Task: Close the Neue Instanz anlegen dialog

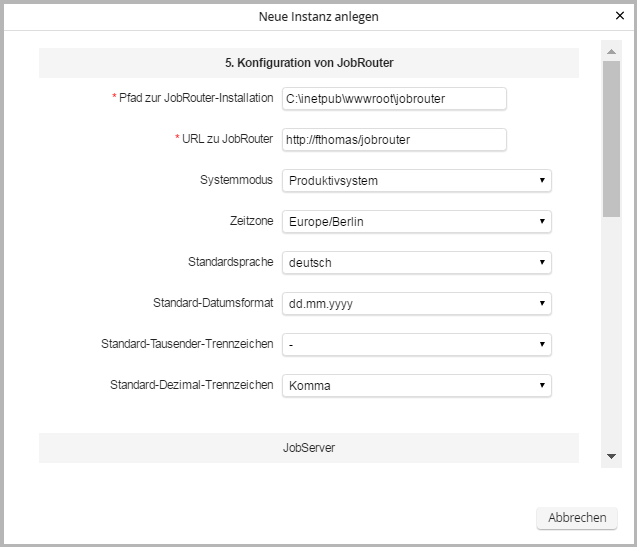Action: [620, 16]
